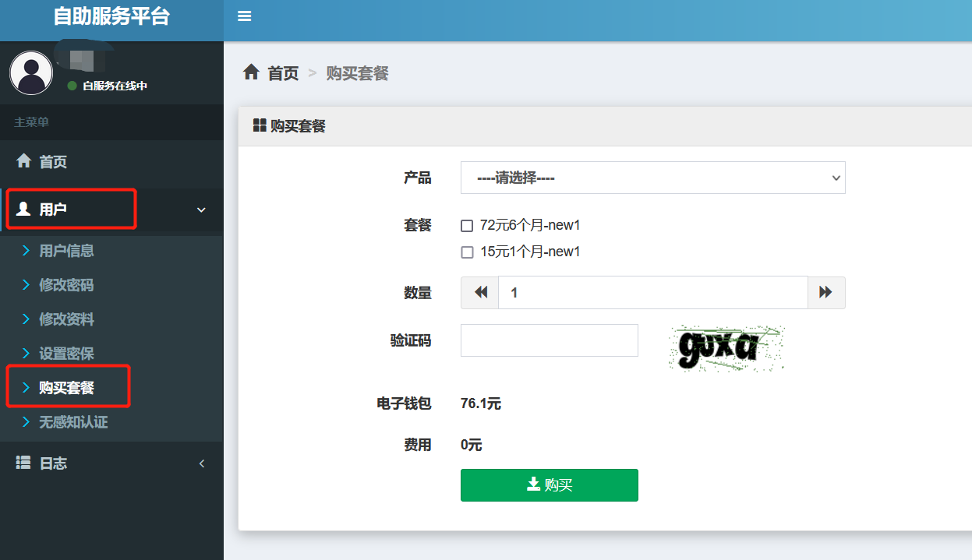Viewport: 972px width, 560px height.
Task: Check the 72元6个月-new1 package checkbox
Action: point(467,226)
